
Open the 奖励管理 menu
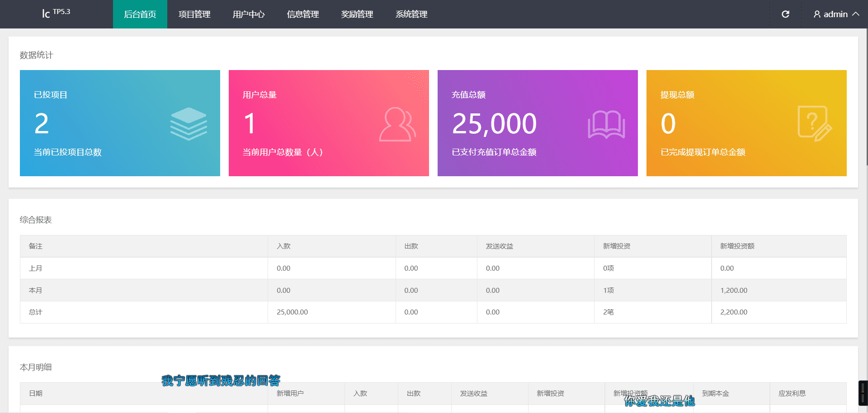pyautogui.click(x=357, y=14)
